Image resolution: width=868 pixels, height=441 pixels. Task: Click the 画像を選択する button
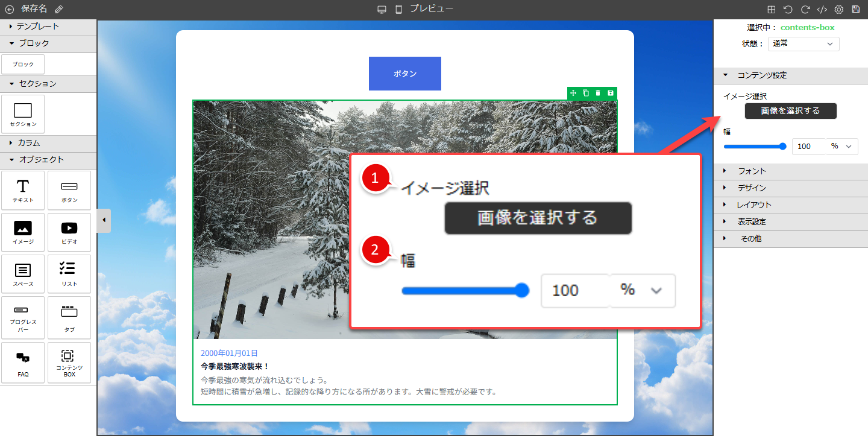(790, 111)
